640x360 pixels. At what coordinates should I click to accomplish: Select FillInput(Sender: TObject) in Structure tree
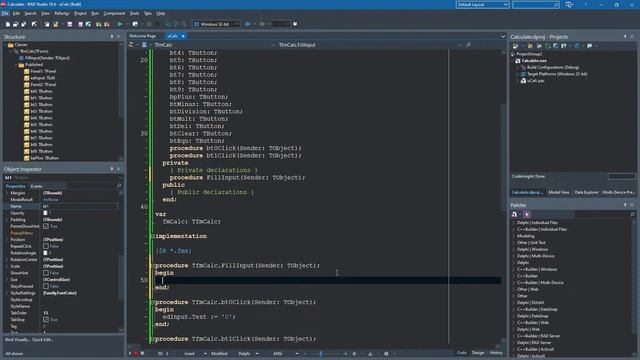(x=47, y=58)
